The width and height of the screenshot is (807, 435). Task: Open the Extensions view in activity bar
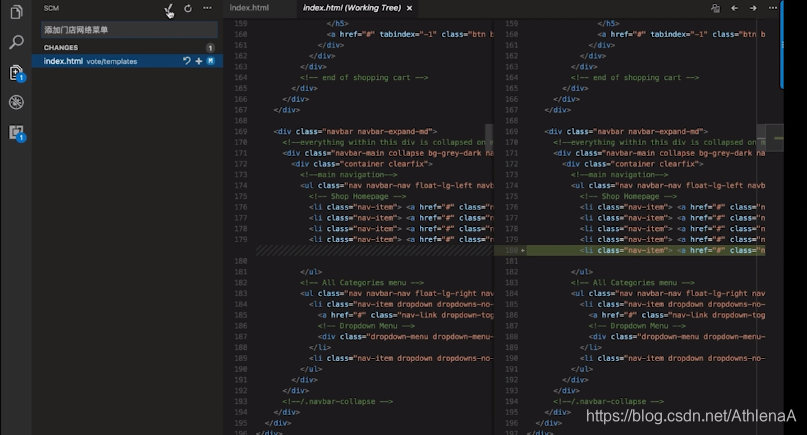coord(16,133)
